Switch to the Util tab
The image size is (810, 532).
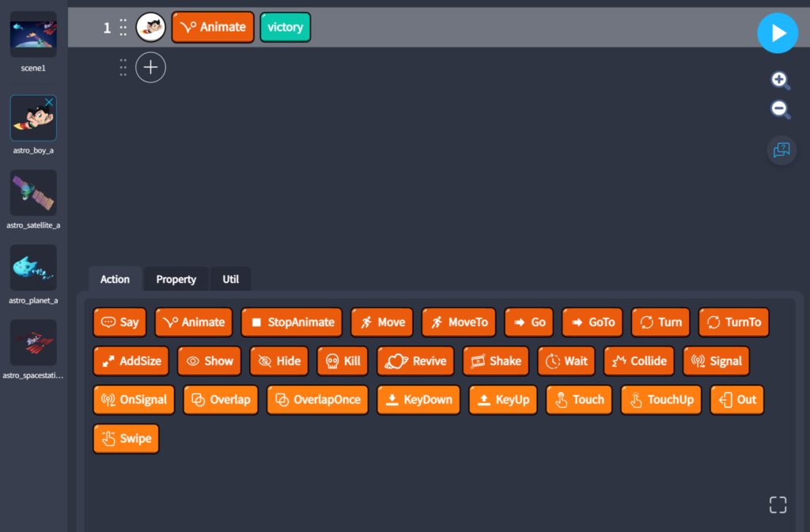click(x=230, y=279)
